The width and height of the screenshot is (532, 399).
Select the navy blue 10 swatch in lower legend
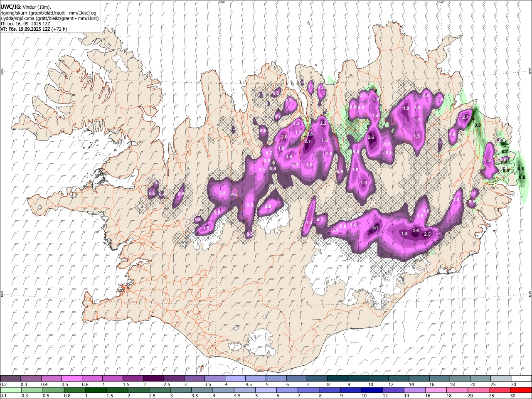coord(372,390)
